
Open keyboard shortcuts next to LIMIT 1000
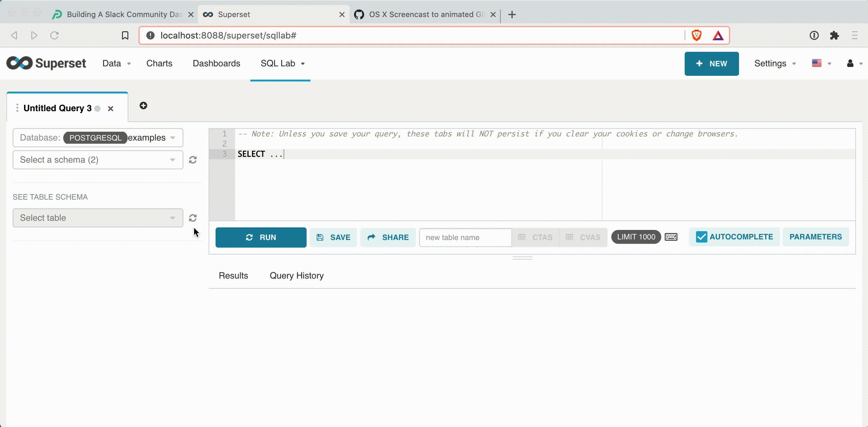click(671, 237)
